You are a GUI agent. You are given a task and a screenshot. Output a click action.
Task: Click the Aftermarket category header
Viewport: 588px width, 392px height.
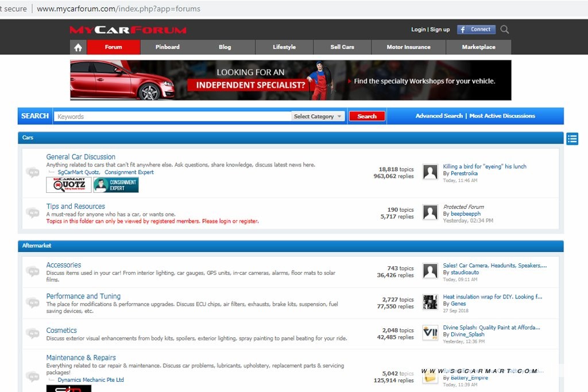291,246
